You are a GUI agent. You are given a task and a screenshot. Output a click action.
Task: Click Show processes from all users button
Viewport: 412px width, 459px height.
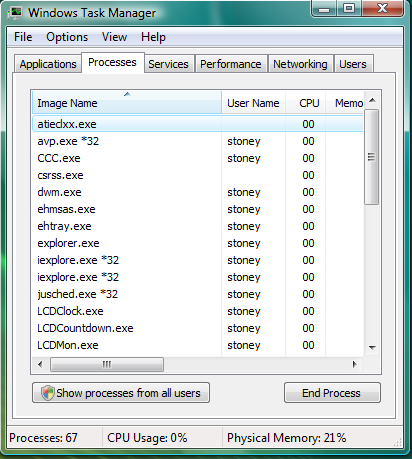[x=121, y=393]
